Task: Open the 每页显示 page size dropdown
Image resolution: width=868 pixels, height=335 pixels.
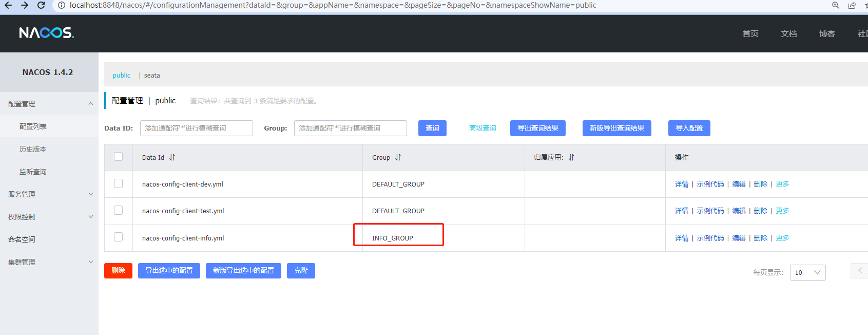Action: (808, 272)
